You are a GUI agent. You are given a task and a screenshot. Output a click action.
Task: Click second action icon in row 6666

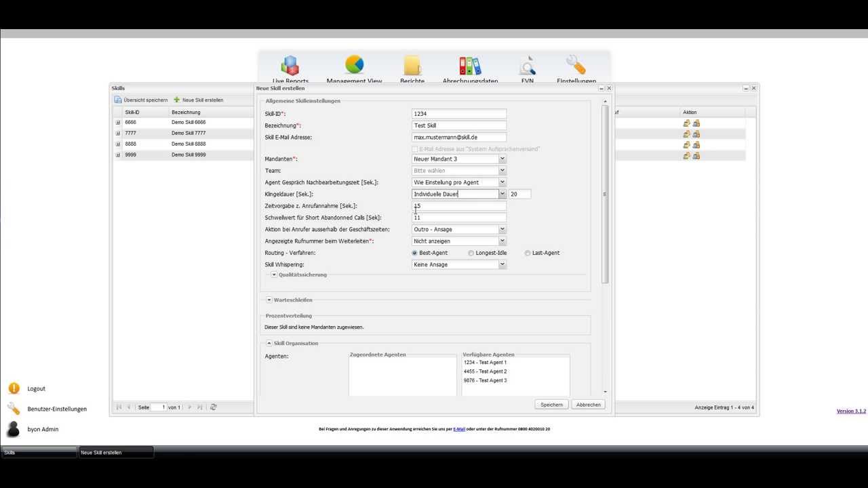pyautogui.click(x=696, y=123)
